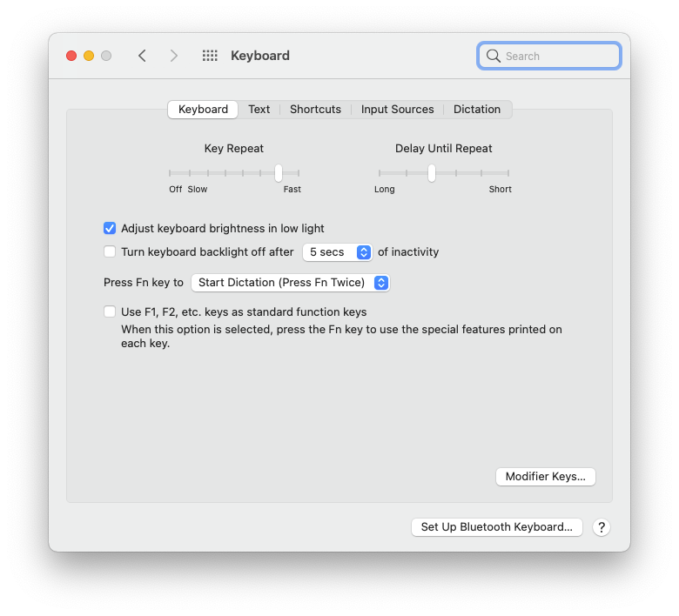Go forward with the right chevron
The height and width of the screenshot is (616, 679).
(x=173, y=56)
